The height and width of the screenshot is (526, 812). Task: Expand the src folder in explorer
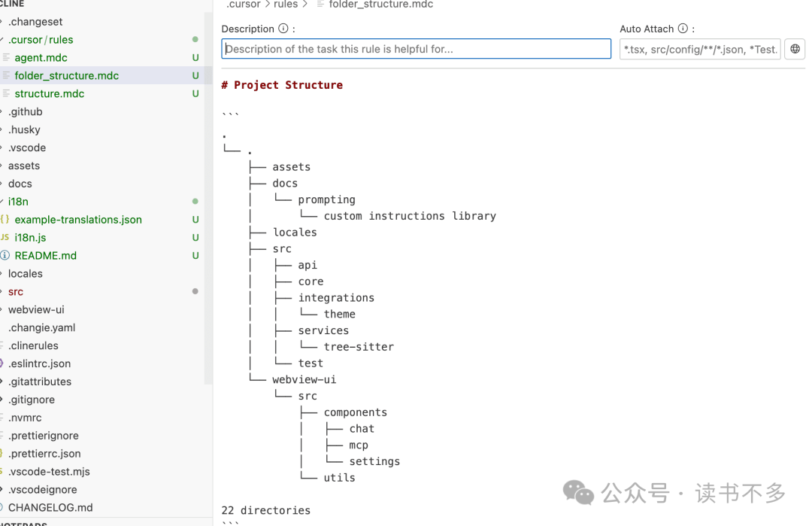[16, 292]
